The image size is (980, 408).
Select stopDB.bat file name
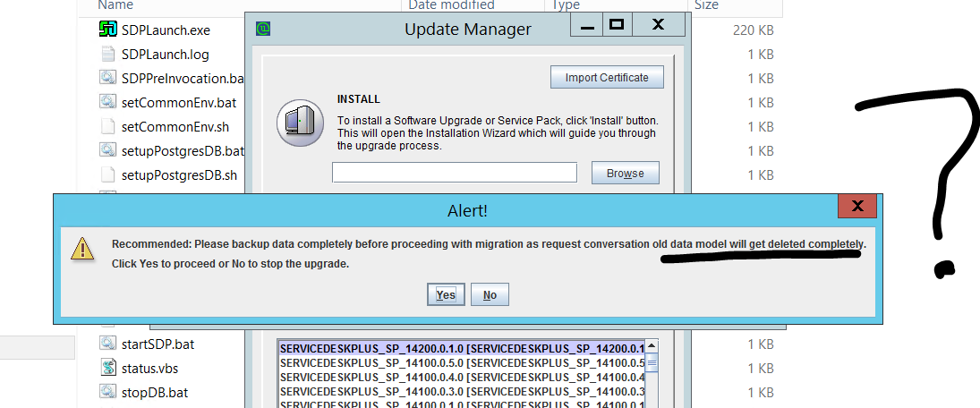154,393
